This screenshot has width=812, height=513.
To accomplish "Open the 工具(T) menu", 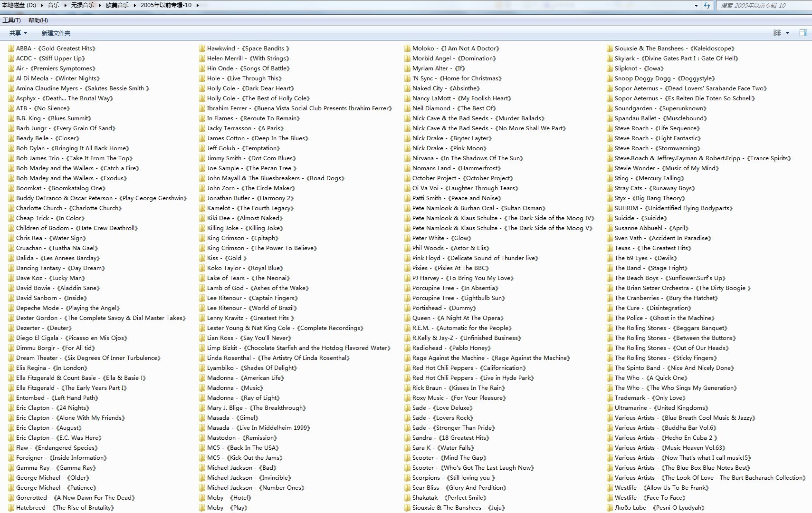I will 11,20.
